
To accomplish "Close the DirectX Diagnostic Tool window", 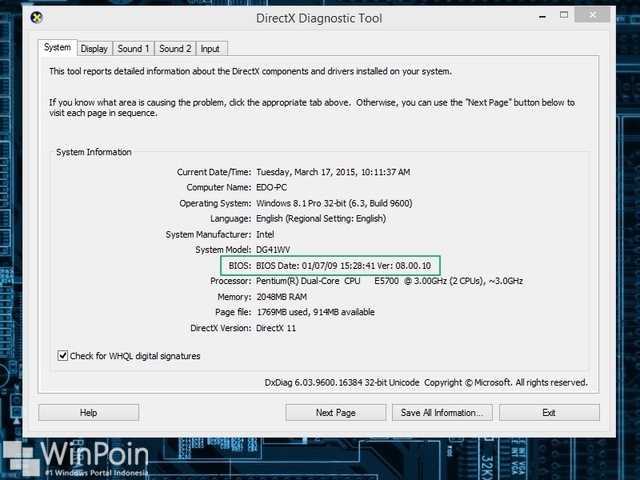I will (x=593, y=15).
